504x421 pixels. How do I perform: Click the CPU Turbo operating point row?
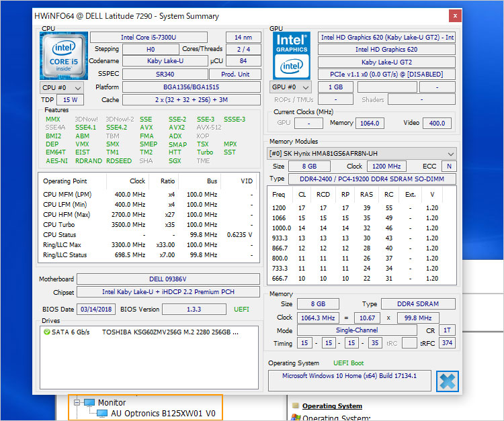point(149,224)
